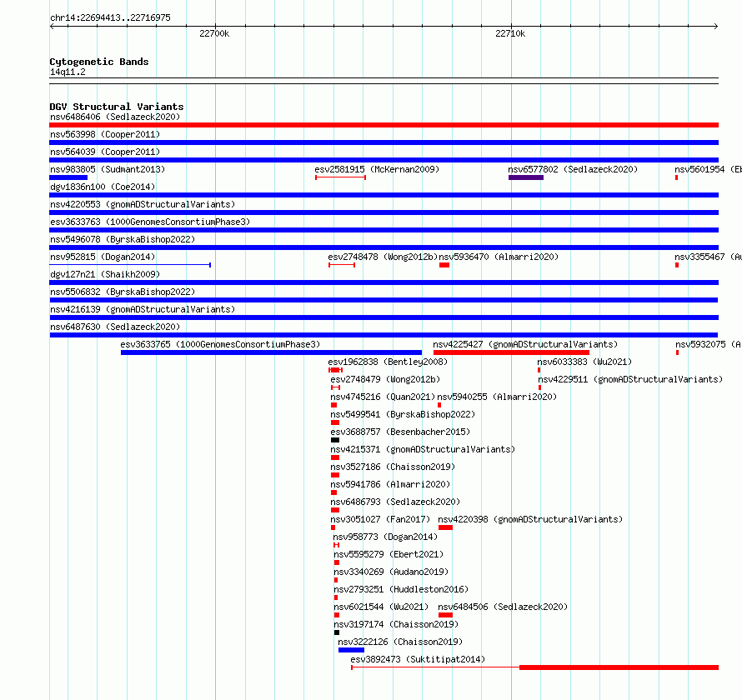Click the nsv6484506 red variant block
This screenshot has width=742, height=700.
445,615
